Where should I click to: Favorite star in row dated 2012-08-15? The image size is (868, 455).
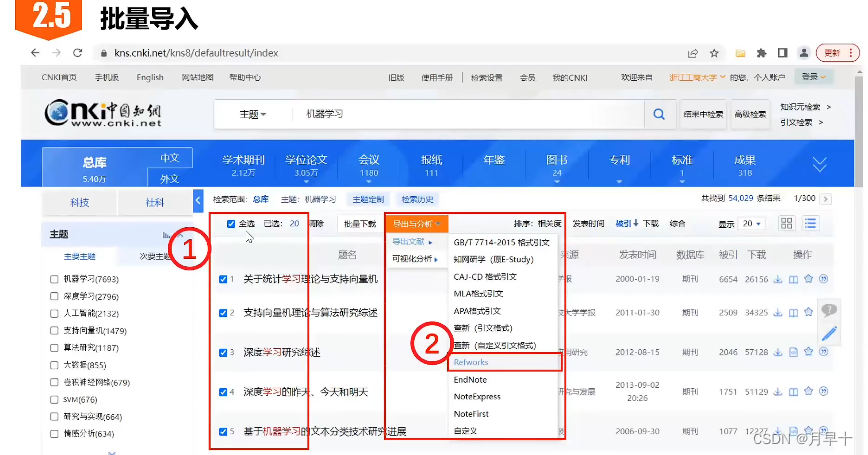(x=808, y=351)
